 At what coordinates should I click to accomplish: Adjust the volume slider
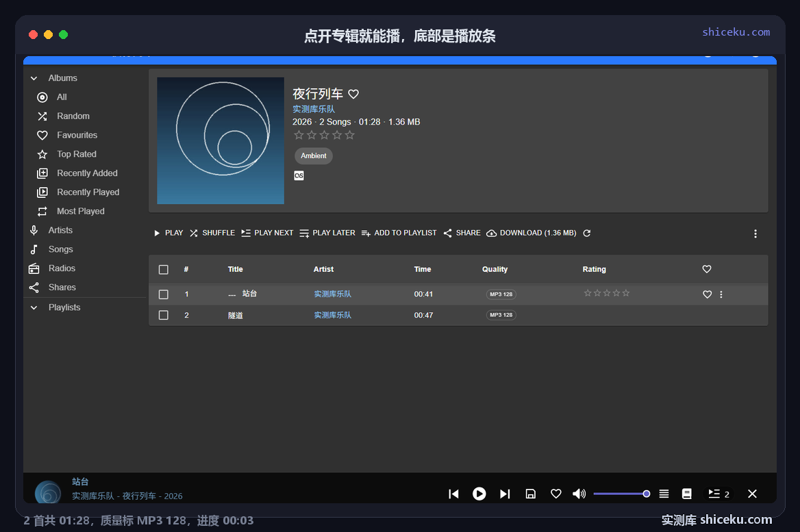click(x=621, y=494)
